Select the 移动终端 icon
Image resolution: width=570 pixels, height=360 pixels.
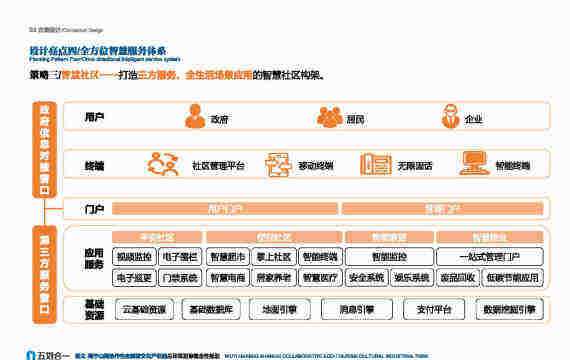pyautogui.click(x=278, y=165)
